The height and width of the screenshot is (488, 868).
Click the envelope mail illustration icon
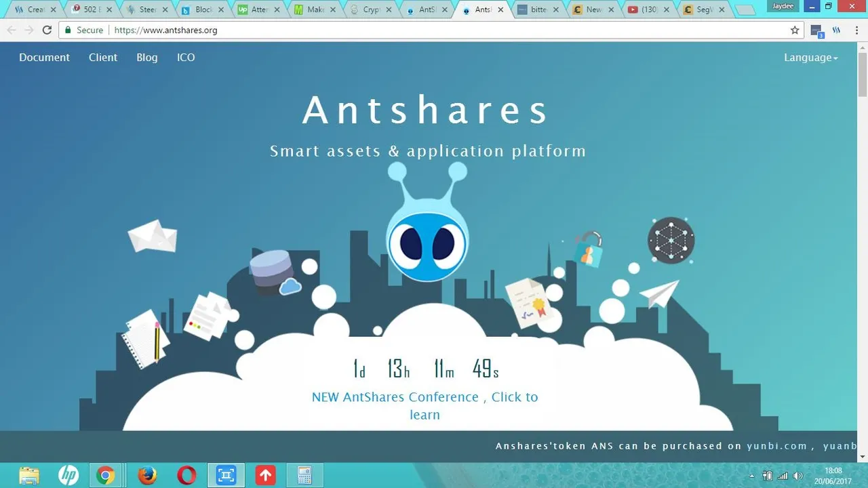(x=153, y=236)
